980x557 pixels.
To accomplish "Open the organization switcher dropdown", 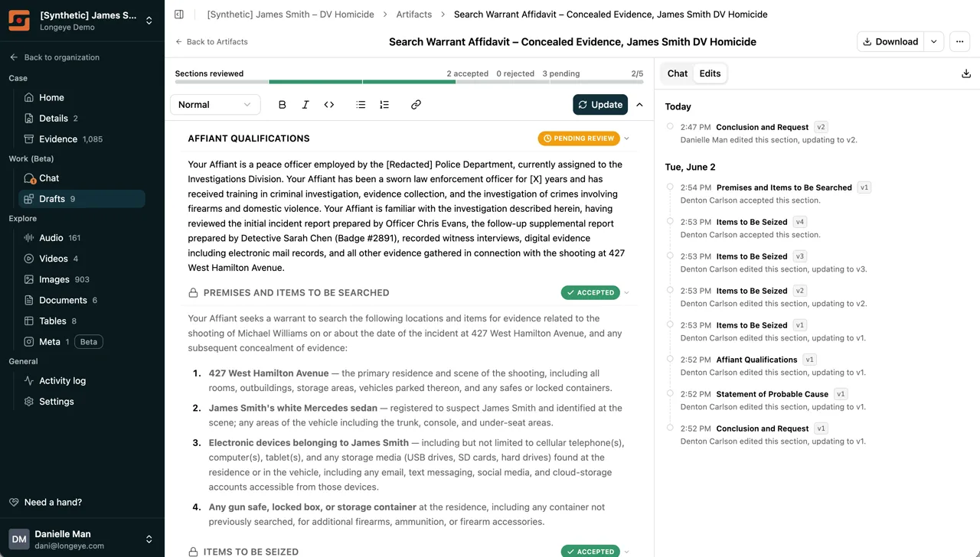I will tap(149, 21).
